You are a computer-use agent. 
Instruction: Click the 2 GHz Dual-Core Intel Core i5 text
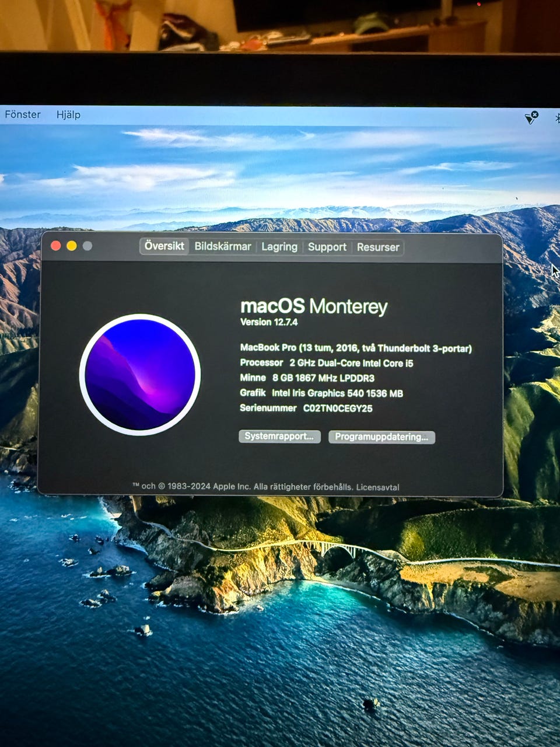tap(351, 363)
